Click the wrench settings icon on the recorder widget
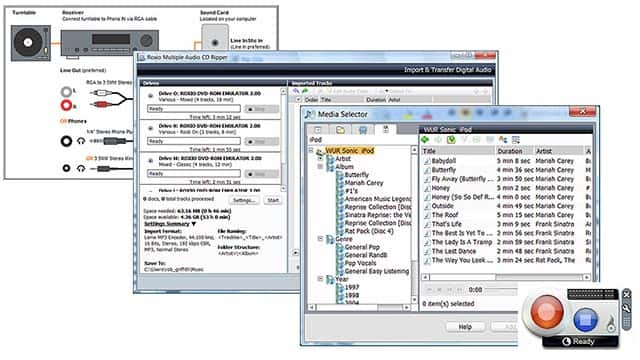Screen dimensions: 640x360 click(x=627, y=308)
